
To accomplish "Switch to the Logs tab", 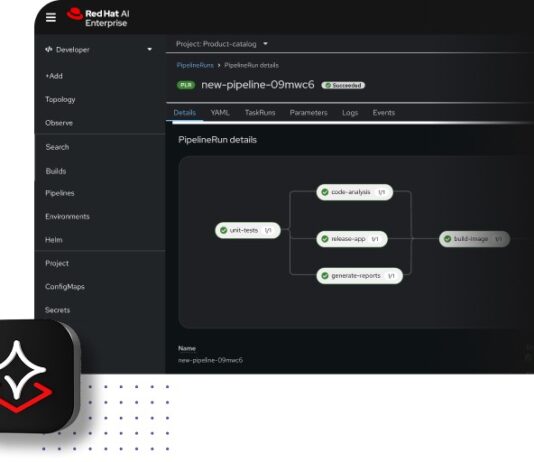I will (x=350, y=113).
